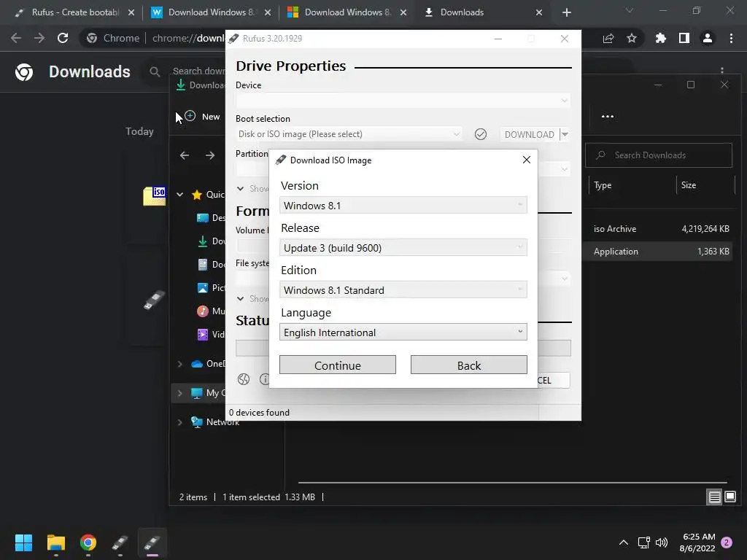This screenshot has height=560, width=747.
Task: Click the info icon in Rufus
Action: coord(264,379)
